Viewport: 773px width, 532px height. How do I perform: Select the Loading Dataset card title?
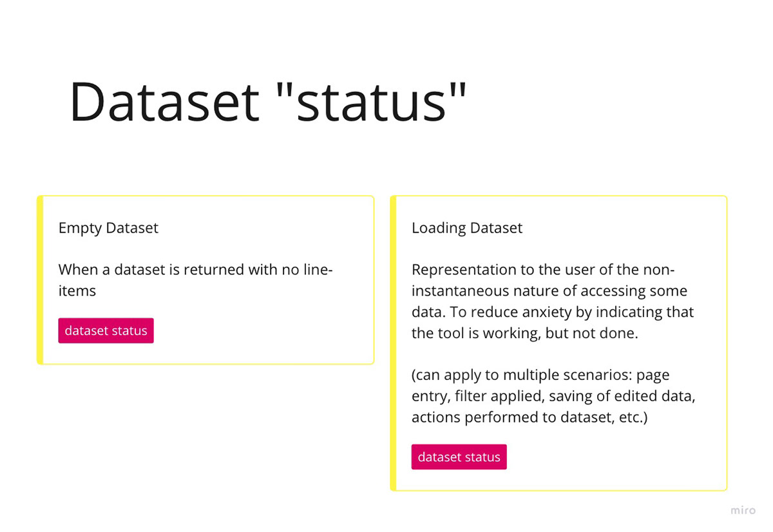[467, 228]
